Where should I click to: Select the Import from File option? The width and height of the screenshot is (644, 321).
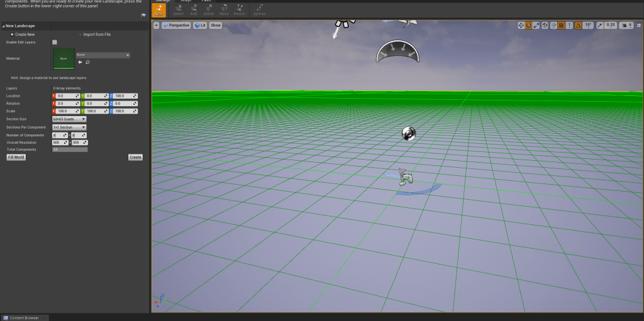(x=97, y=35)
